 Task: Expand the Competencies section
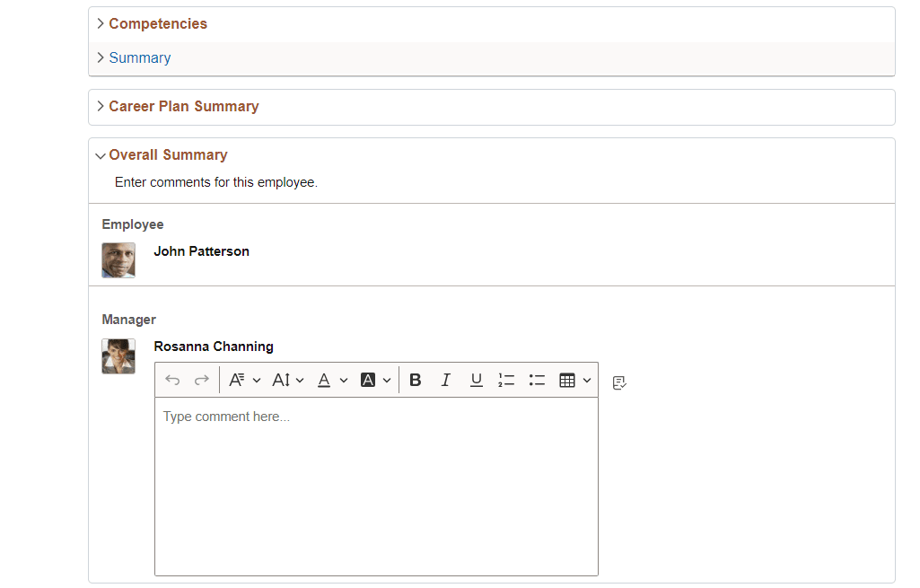point(157,23)
